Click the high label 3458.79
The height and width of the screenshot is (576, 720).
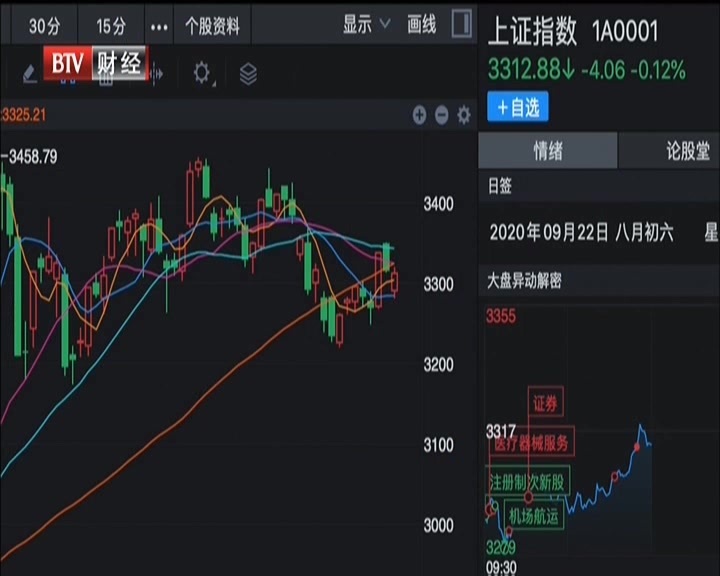coord(32,157)
